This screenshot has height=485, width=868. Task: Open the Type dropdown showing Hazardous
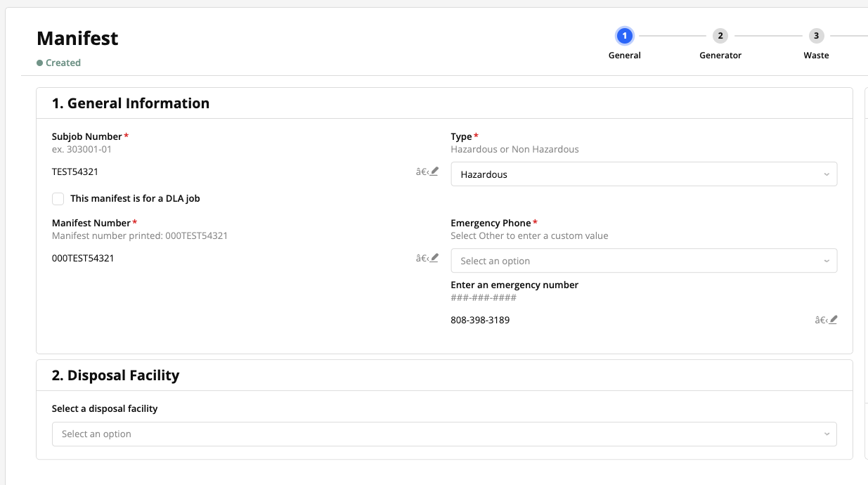pos(644,174)
